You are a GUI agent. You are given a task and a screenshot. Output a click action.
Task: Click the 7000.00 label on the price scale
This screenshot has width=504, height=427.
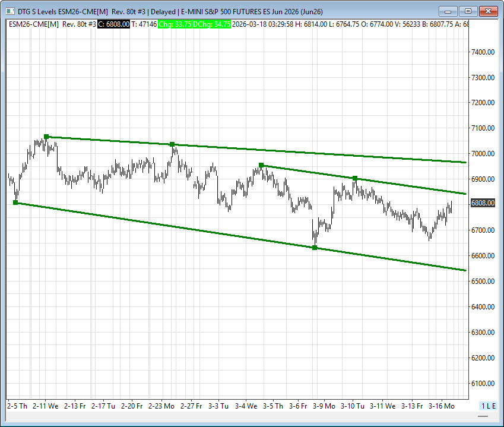click(x=483, y=154)
